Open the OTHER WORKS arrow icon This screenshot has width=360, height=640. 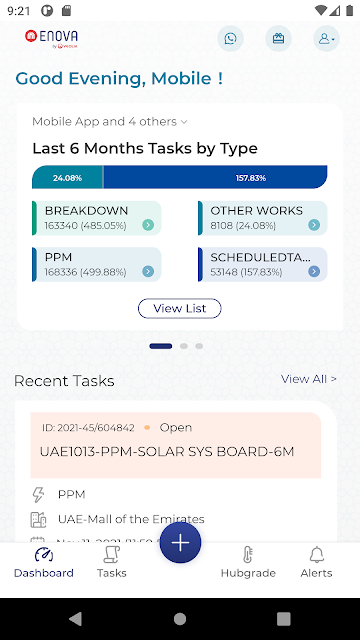pos(313,225)
